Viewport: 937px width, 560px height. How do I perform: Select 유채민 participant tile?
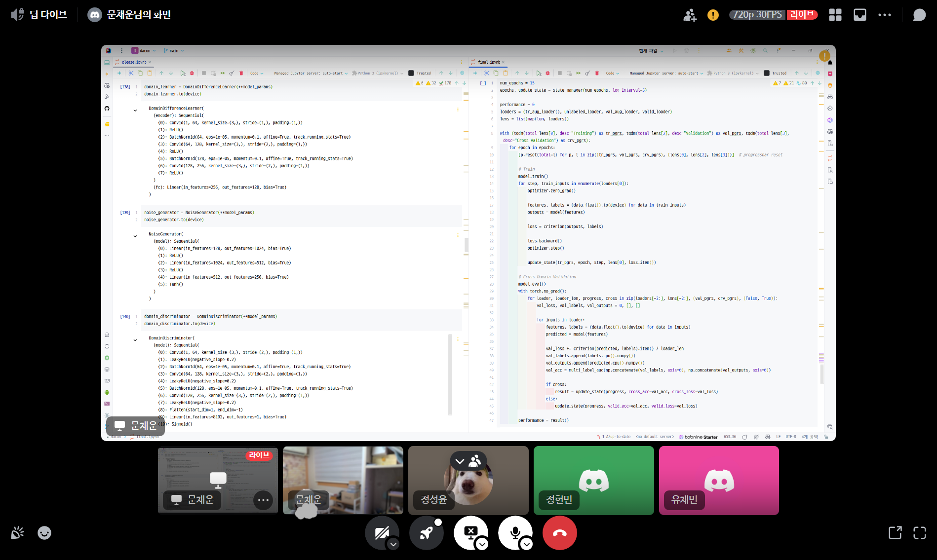tap(719, 481)
